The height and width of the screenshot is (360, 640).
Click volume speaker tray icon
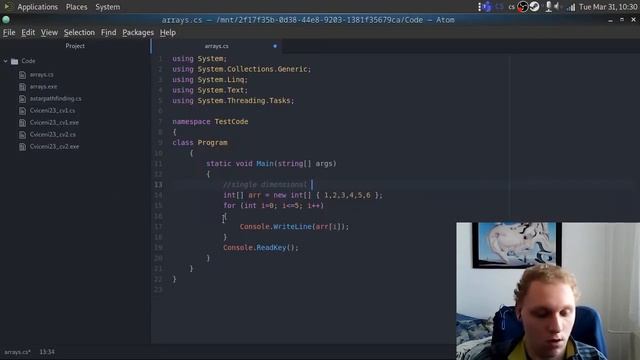tap(558, 7)
